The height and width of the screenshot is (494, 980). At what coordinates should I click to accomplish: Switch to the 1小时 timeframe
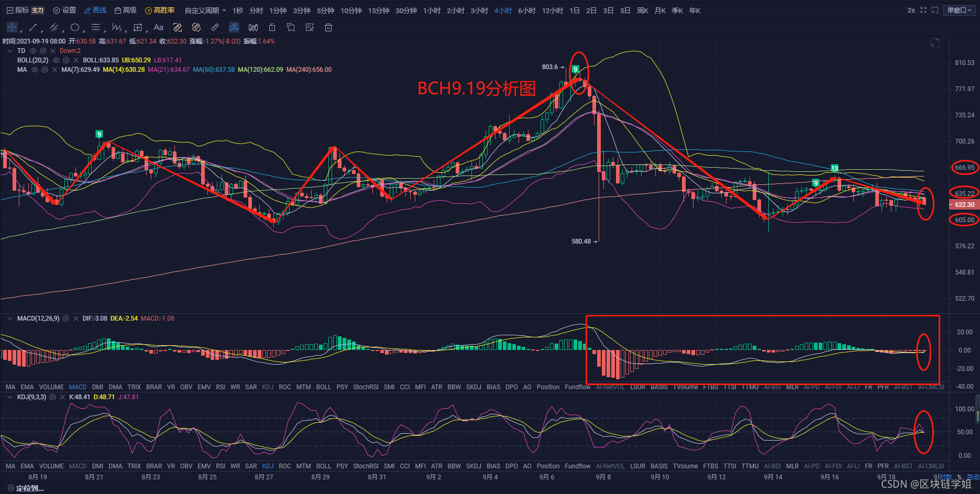tap(432, 10)
